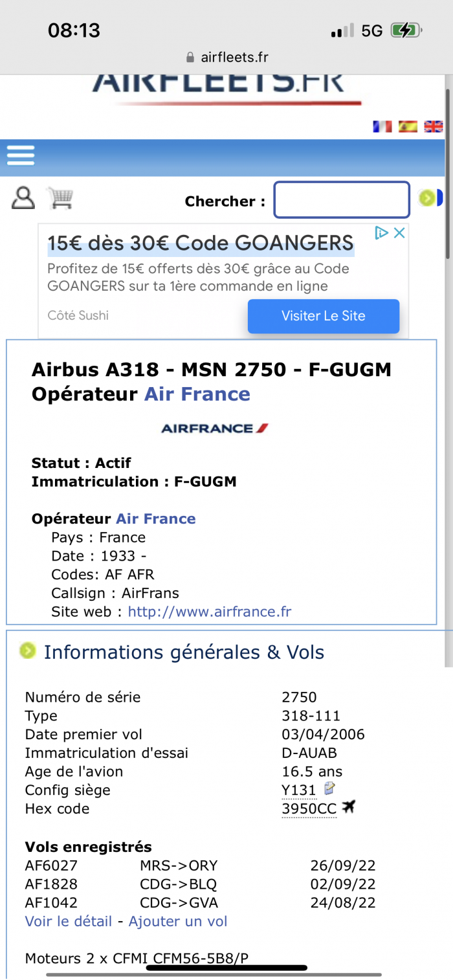Select the Ajouter un vol link

(x=178, y=921)
